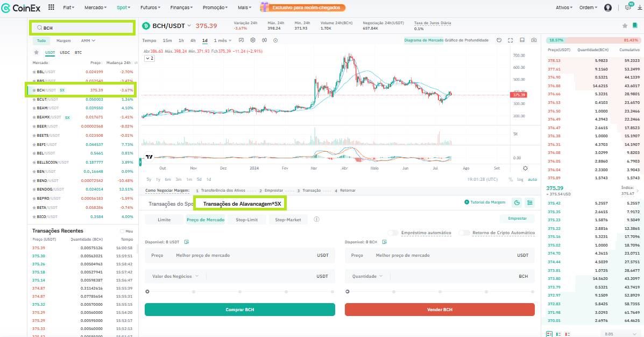This screenshot has width=644, height=337.
Task: Select the Margem filter tab
Action: tap(63, 41)
